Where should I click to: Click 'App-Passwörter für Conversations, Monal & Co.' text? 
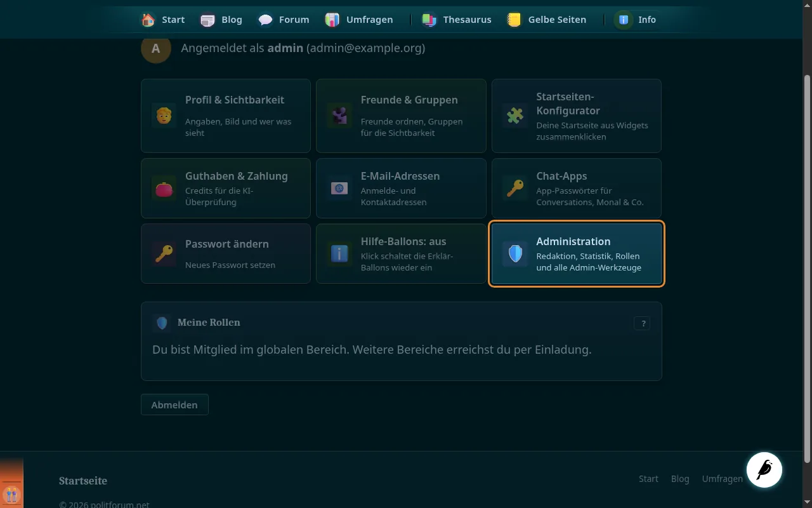[590, 196]
